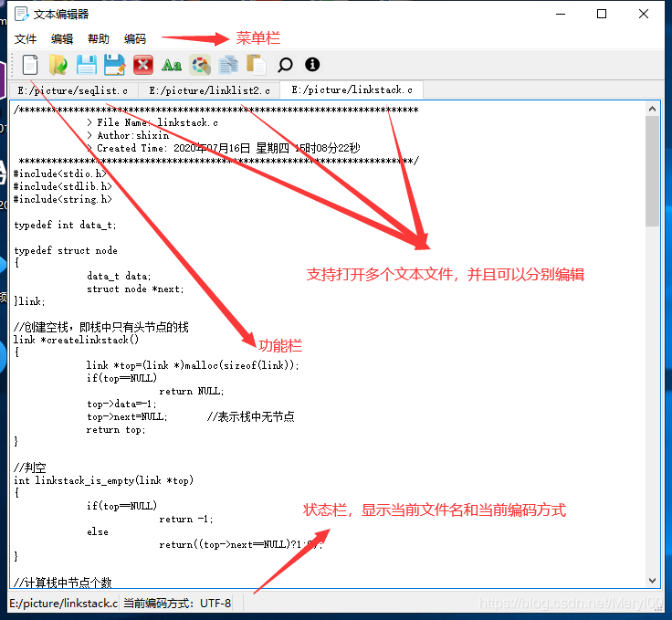Open the 编码 menu
Image resolution: width=672 pixels, height=620 pixels.
click(x=135, y=39)
